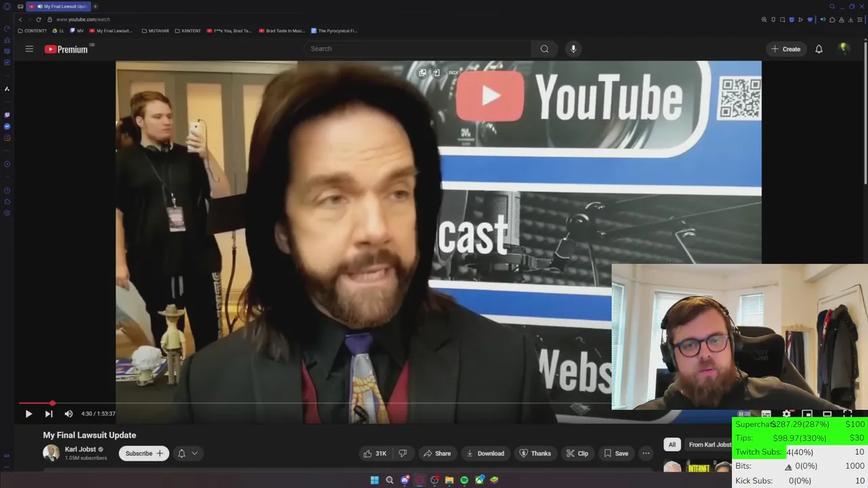Open the Karl Jobst channel page
Viewport: 868px width, 488px height.
coord(80,449)
